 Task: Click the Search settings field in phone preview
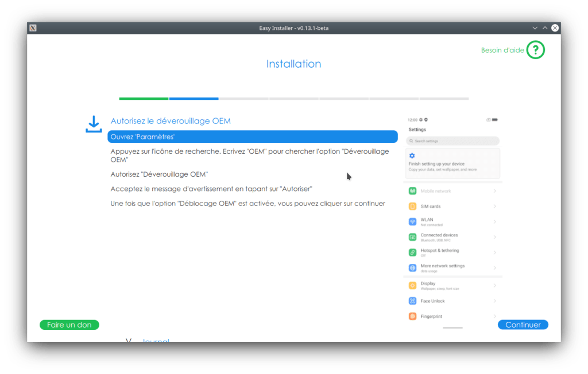point(452,141)
